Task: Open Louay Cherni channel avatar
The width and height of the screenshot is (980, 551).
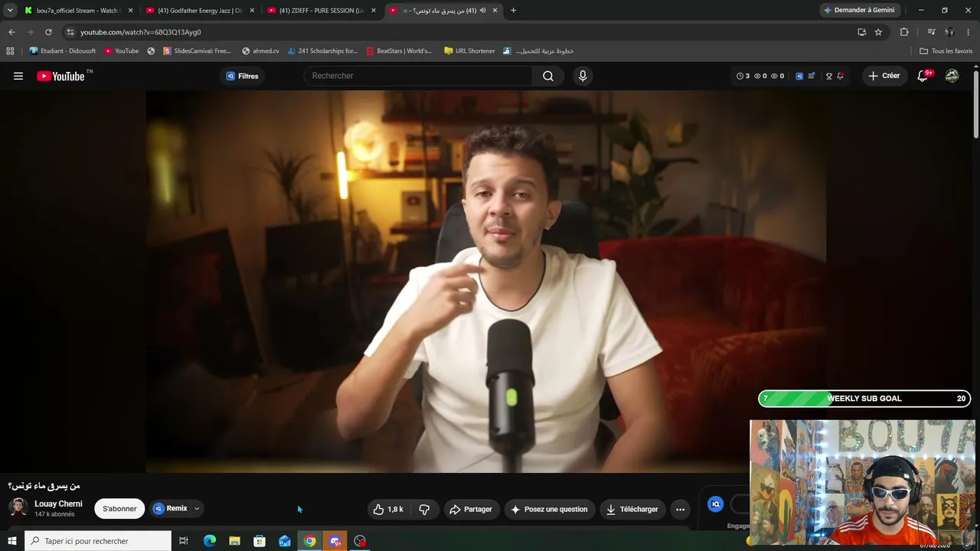Action: (18, 507)
